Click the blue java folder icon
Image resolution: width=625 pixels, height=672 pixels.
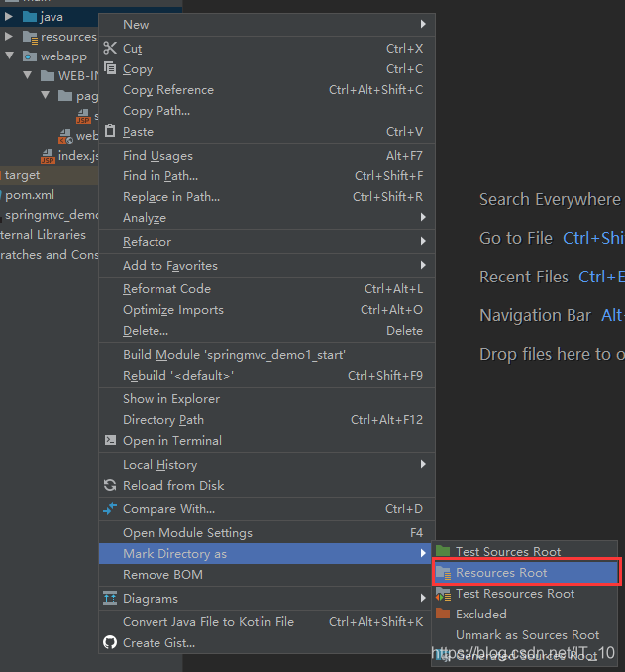30,17
